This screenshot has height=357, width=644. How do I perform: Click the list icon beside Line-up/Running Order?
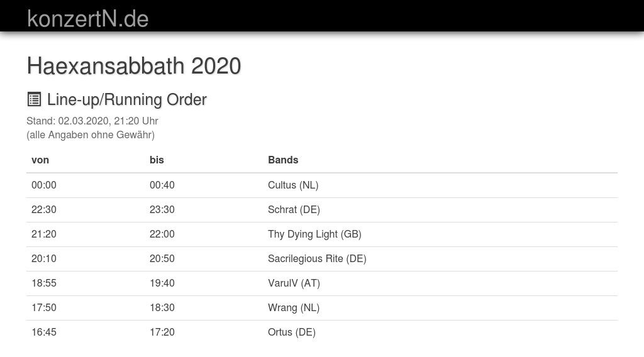tap(34, 99)
